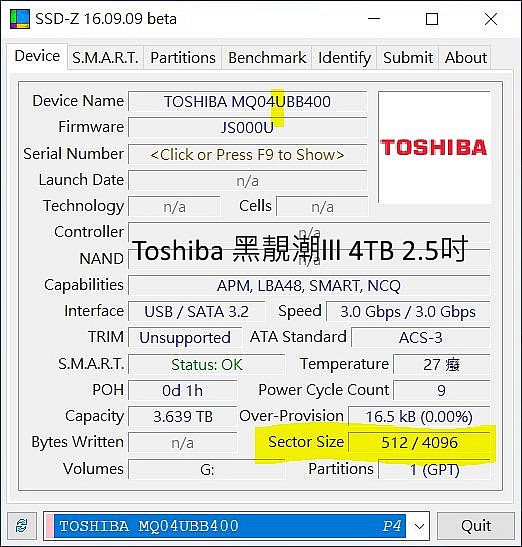The height and width of the screenshot is (547, 522).
Task: Open the Submit tab
Action: (408, 58)
